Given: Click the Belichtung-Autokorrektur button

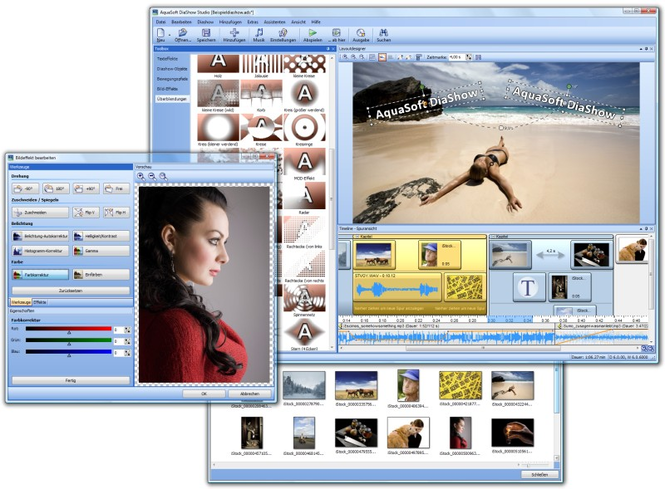Looking at the screenshot, I should [40, 236].
